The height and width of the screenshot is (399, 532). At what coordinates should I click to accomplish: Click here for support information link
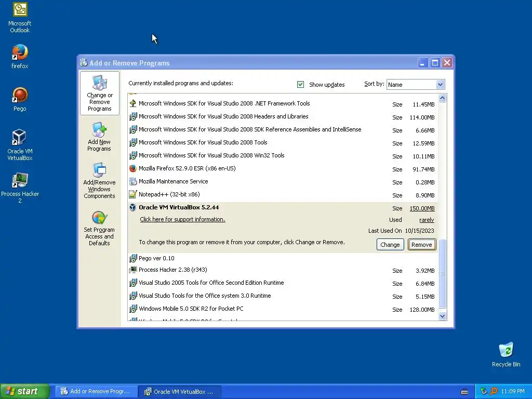[182, 220]
